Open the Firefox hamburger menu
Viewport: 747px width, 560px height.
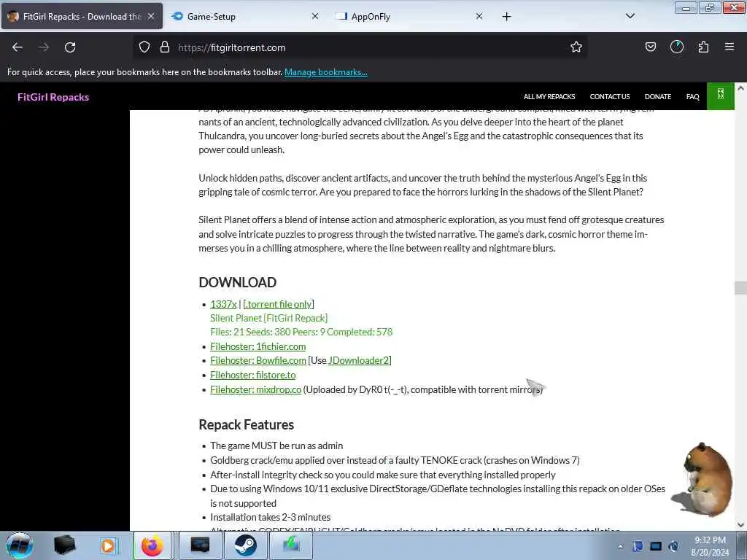click(x=729, y=47)
